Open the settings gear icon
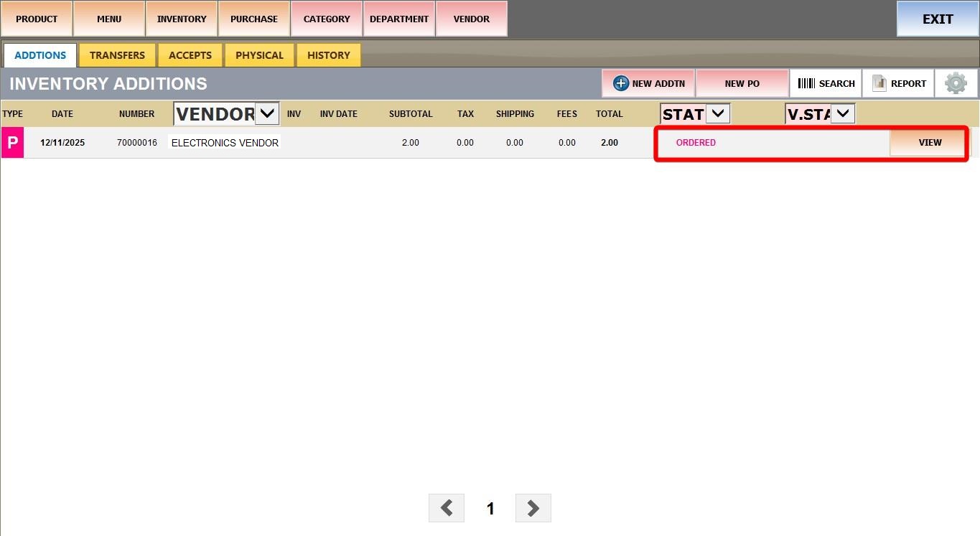 [956, 83]
